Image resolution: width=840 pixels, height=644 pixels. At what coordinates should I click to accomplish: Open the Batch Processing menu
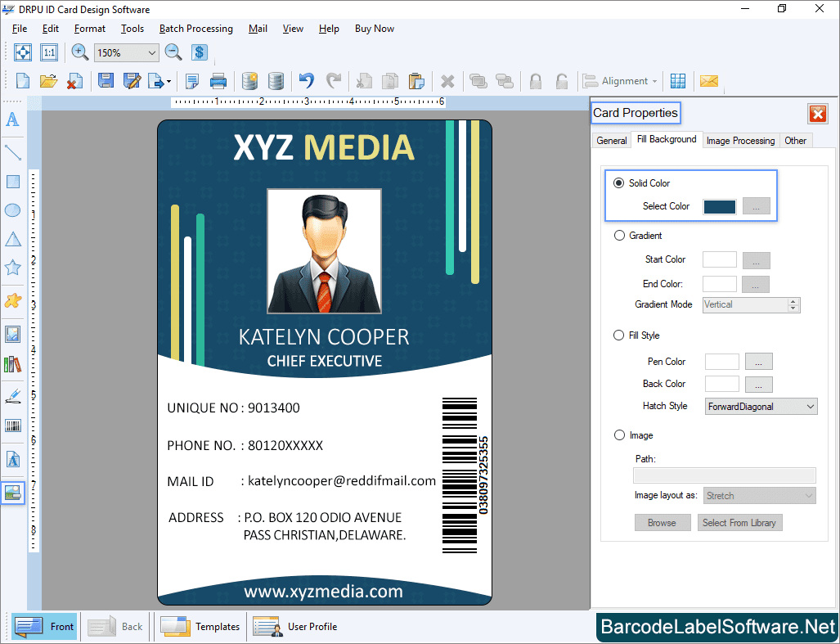pos(195,29)
